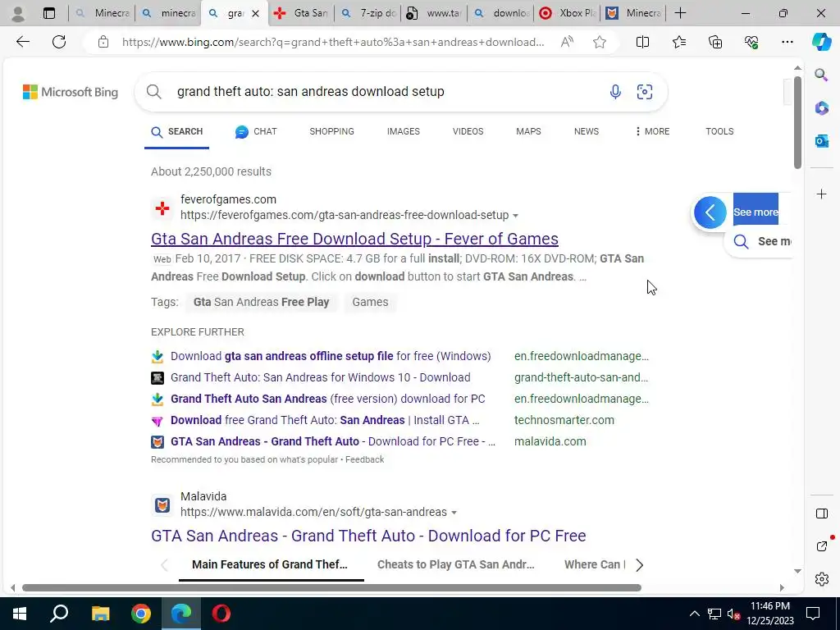Show hidden system tray icons

point(694,614)
